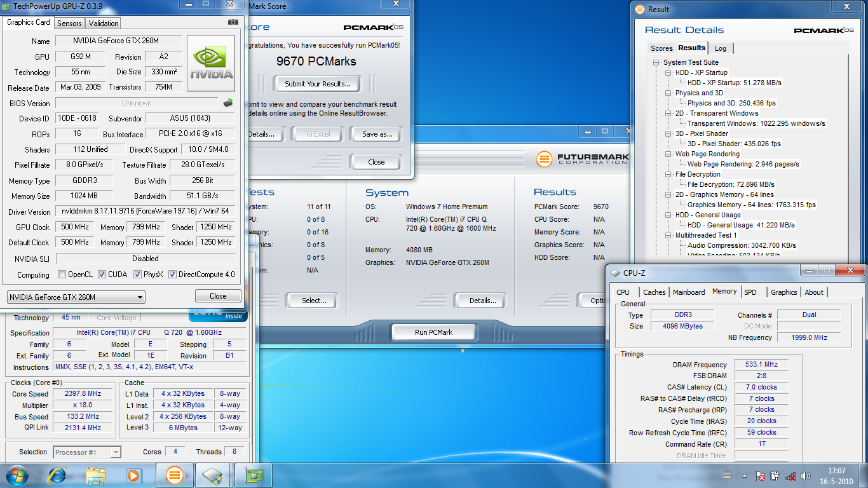Open the NVIDIA GeForce GTX 260M dropdown
This screenshot has width=868, height=488.
coord(76,297)
